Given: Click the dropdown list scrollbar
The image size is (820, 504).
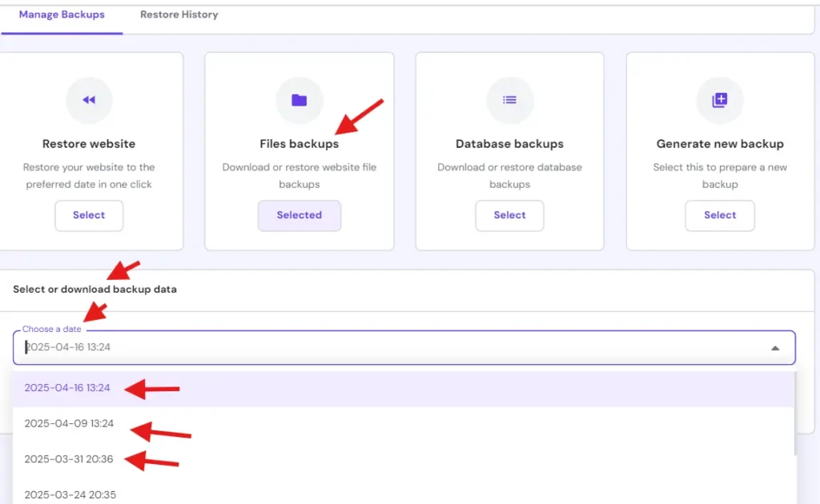Looking at the screenshot, I should [x=795, y=414].
